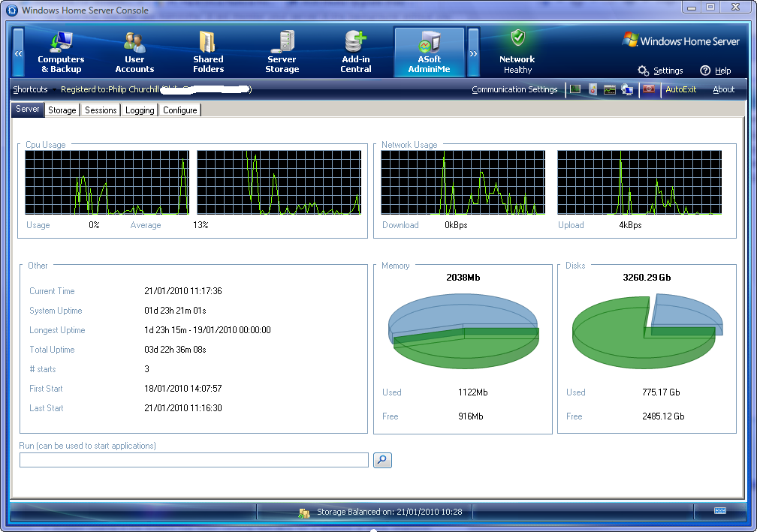Click the Memory usage pie chart
This screenshot has height=532, width=757.
click(x=463, y=330)
